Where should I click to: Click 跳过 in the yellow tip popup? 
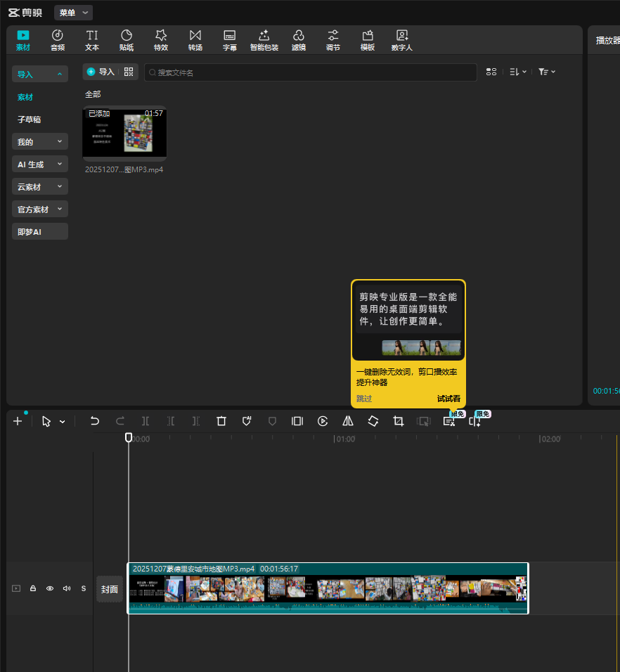tap(363, 399)
